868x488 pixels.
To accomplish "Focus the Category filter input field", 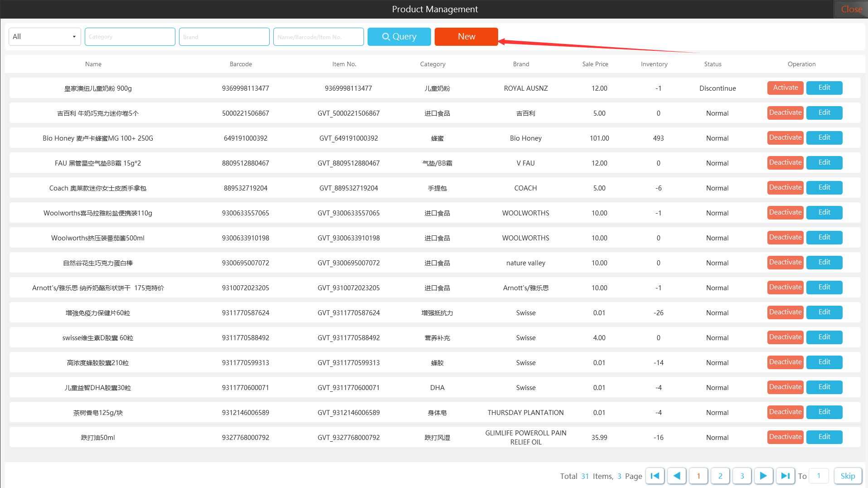I will [x=130, y=37].
